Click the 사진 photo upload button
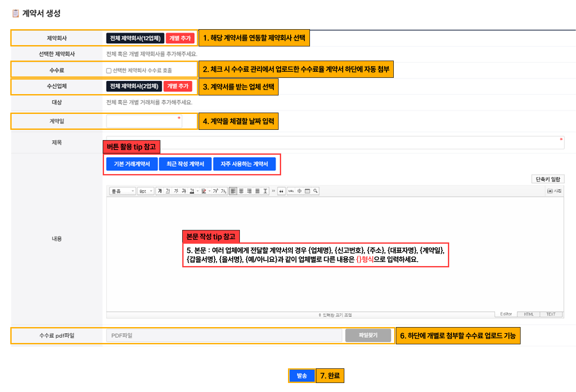 tap(555, 191)
